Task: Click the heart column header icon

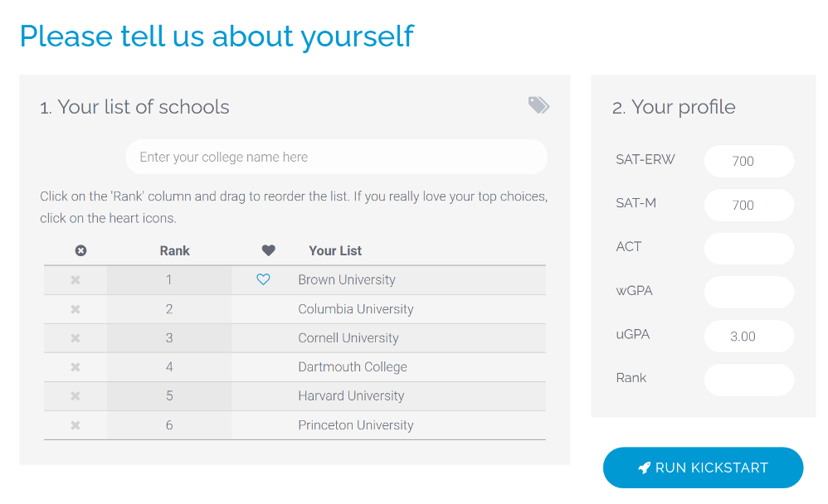Action: (268, 250)
